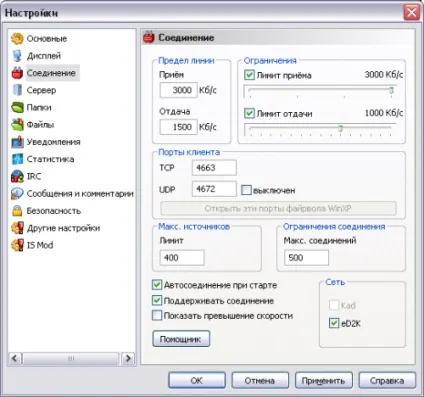The width and height of the screenshot is (424, 397).
Task: Click the IRC icon
Action: coord(17,176)
